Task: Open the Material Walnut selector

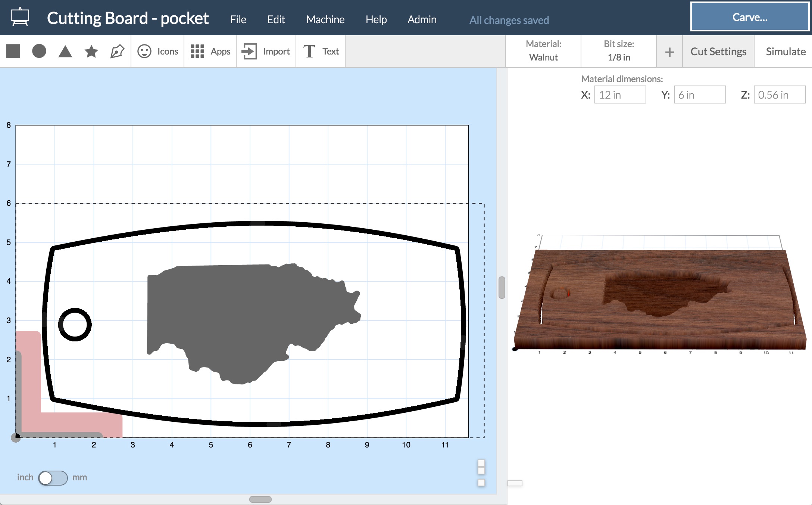Action: (543, 51)
